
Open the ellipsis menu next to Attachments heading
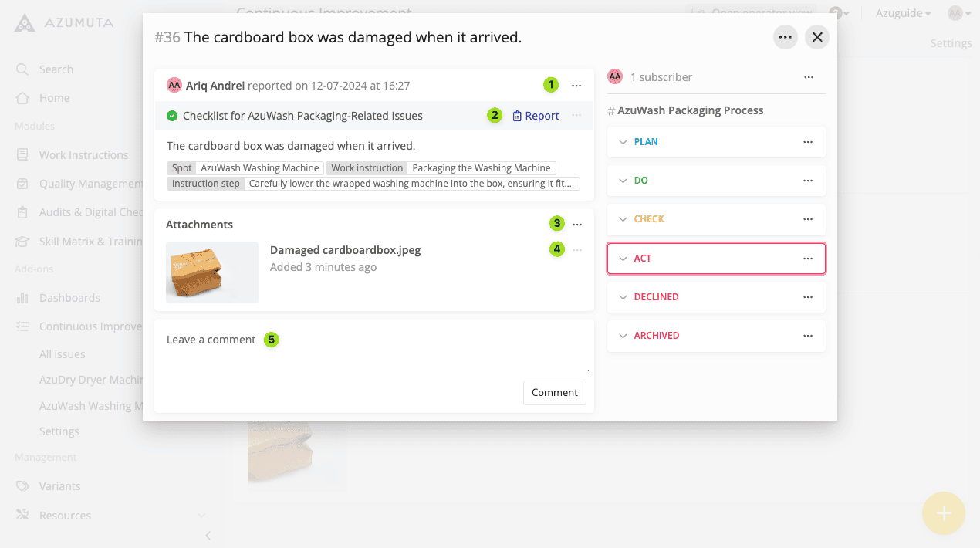(577, 225)
